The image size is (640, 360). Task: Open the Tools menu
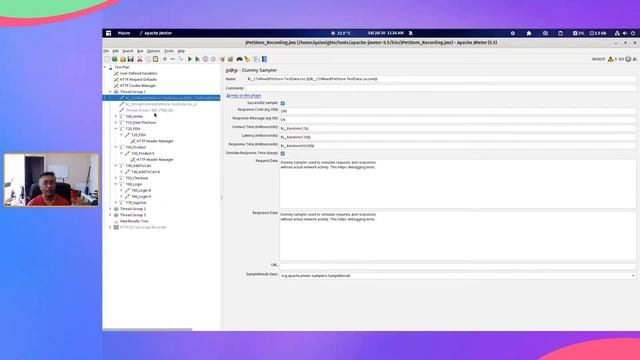pos(169,51)
